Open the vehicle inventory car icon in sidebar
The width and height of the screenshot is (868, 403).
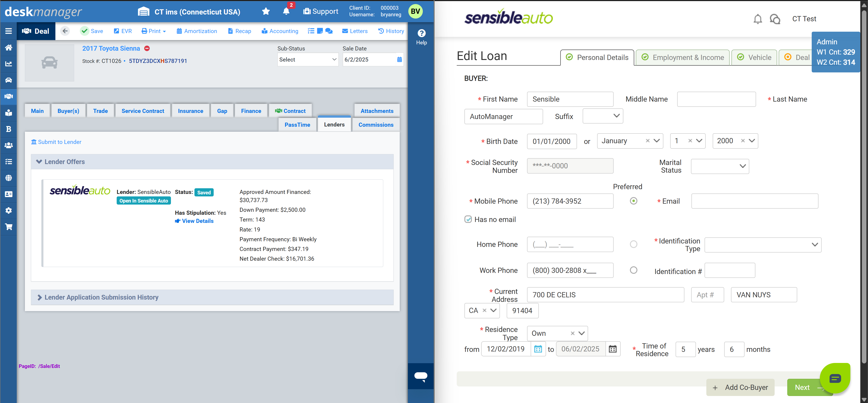[x=8, y=80]
